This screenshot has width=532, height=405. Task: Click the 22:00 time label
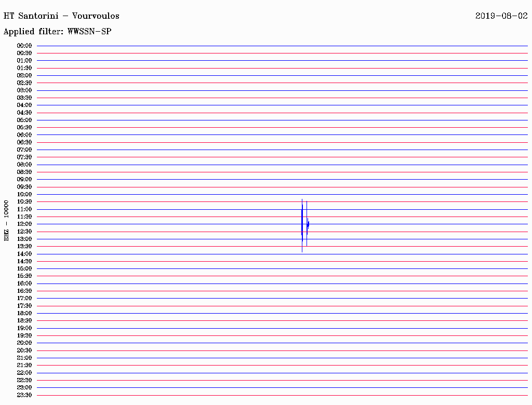click(24, 373)
